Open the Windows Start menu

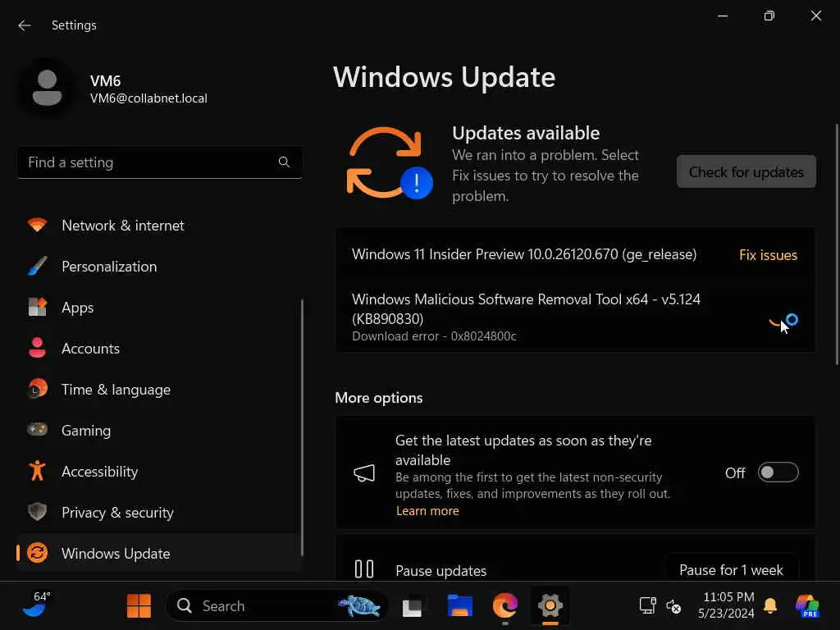pyautogui.click(x=139, y=606)
